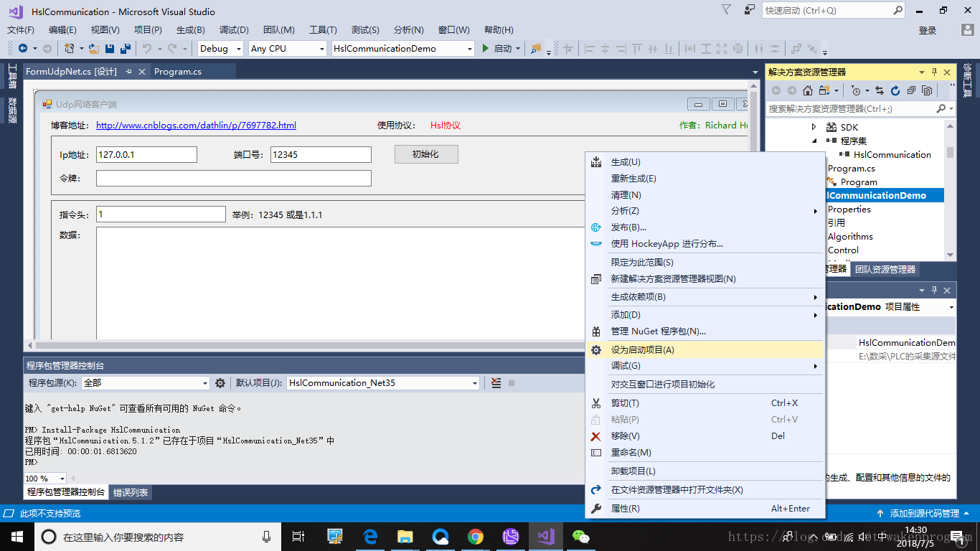Open the 100 % zoom dropdown
The image size is (980, 551).
point(62,479)
